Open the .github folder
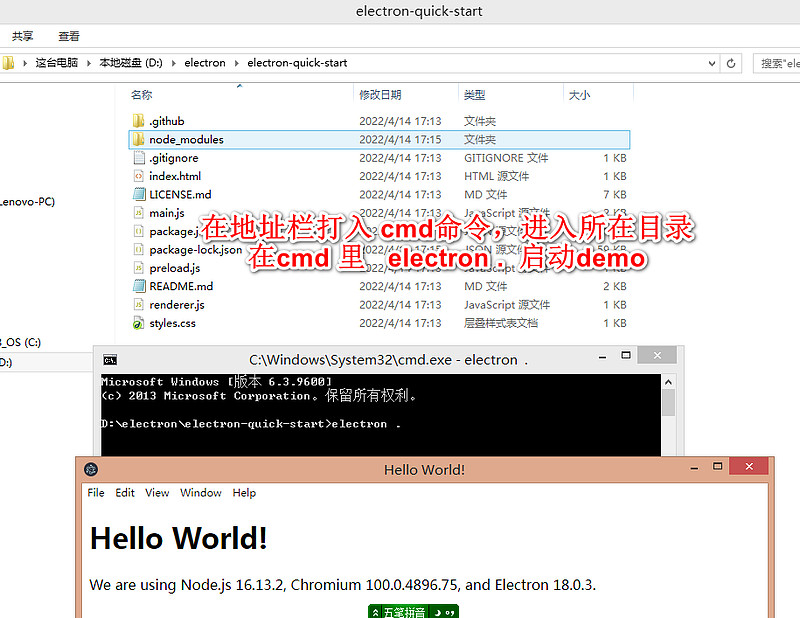The image size is (800, 618). tap(169, 121)
